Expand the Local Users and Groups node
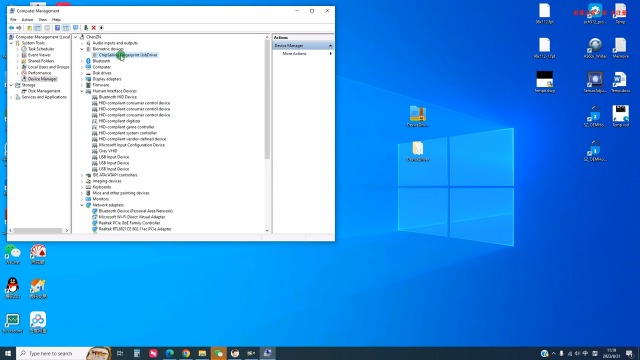Viewport: 640px width, 360px height. [18, 67]
